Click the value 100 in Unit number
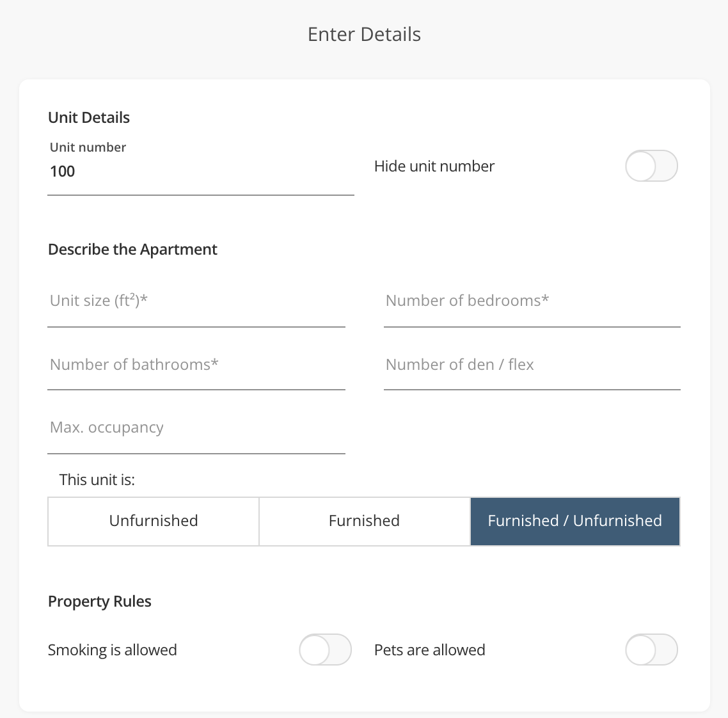The width and height of the screenshot is (728, 718). click(62, 171)
